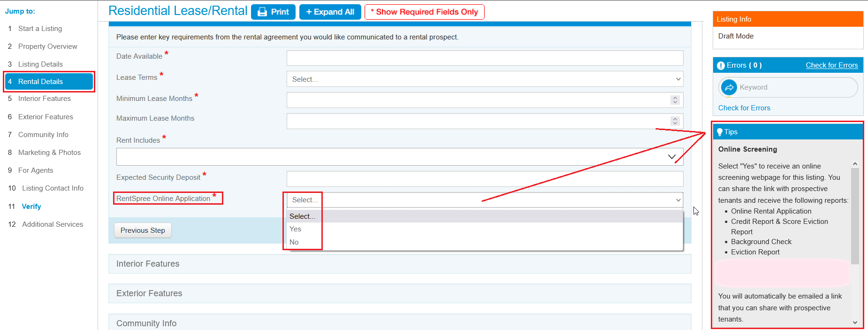This screenshot has height=330, width=868.
Task: Increase Minimum Lease Months using stepper arrows
Action: [x=675, y=98]
